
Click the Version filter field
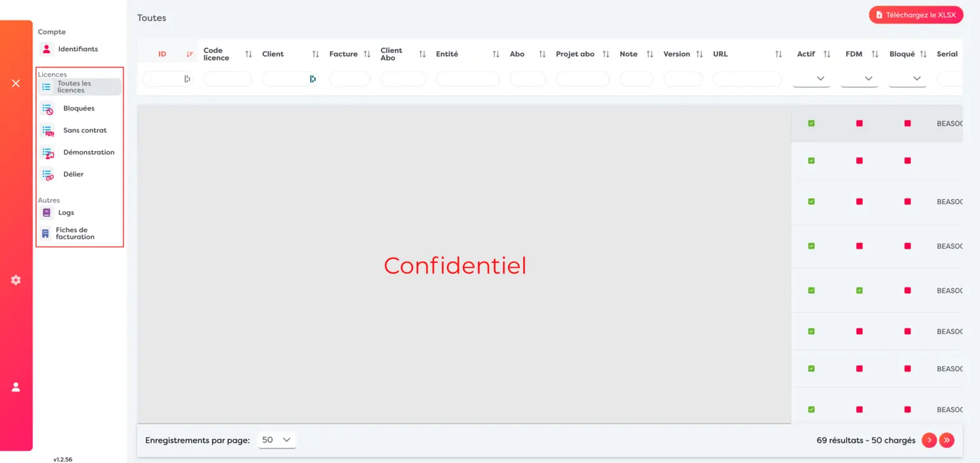[x=683, y=79]
